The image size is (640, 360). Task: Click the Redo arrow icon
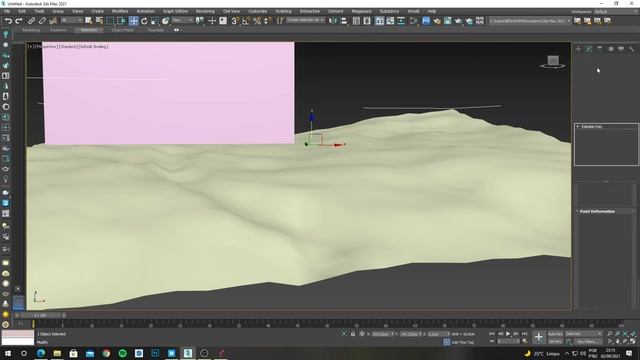tap(19, 20)
